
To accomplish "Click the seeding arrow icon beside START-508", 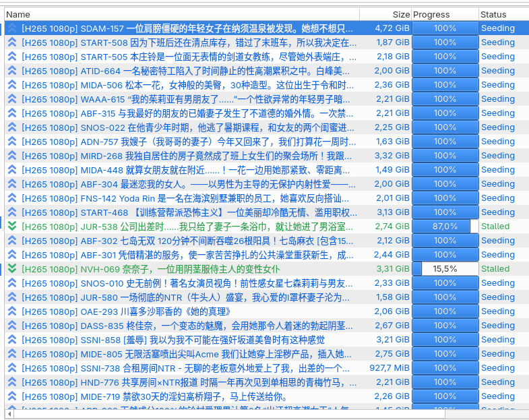I will click(12, 42).
